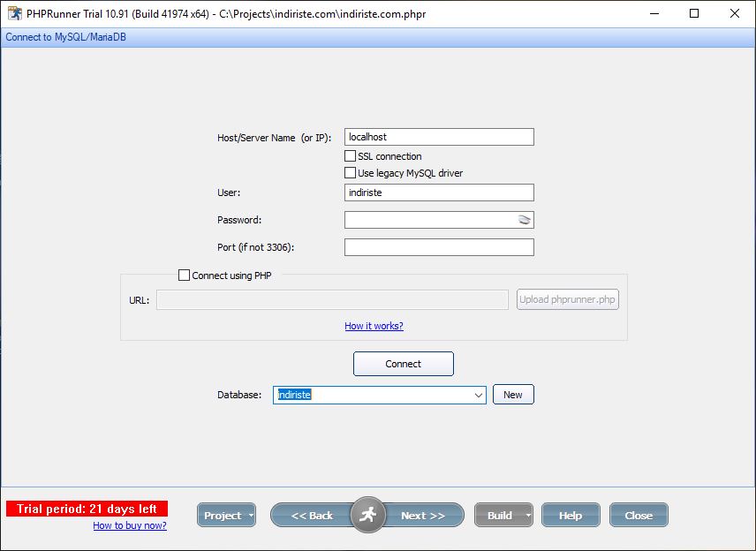Click the Connect button
This screenshot has height=551, width=756.
click(403, 364)
